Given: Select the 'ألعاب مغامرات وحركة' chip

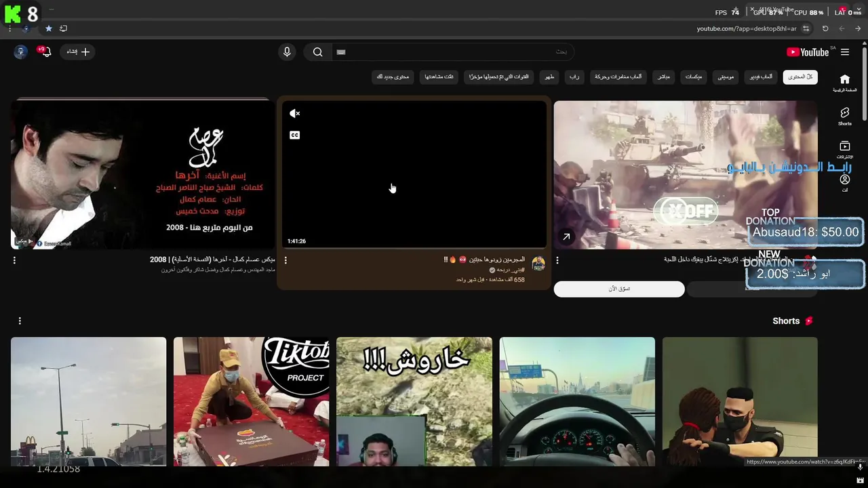Looking at the screenshot, I should click(x=618, y=77).
